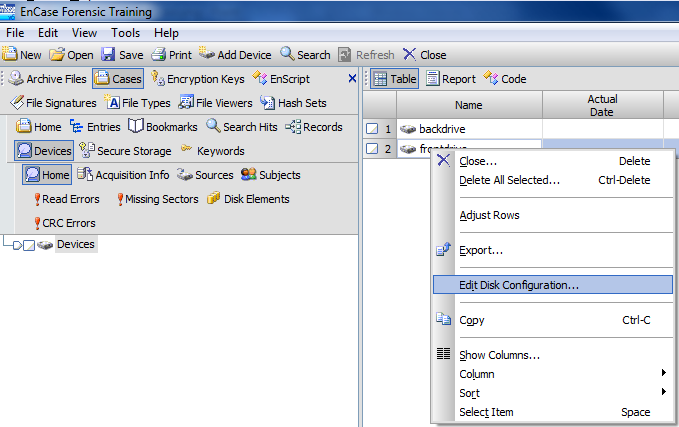Expand the Devices tree node
679x427 pixels.
(16, 245)
